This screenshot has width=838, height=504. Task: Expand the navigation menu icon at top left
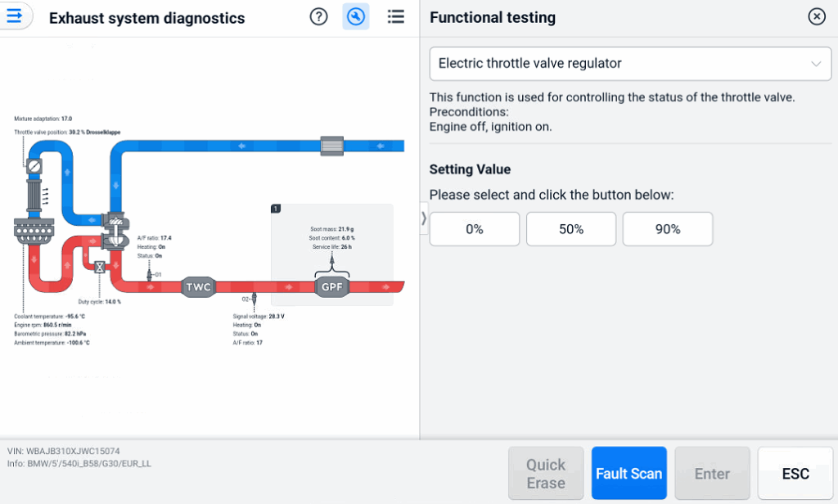click(15, 16)
